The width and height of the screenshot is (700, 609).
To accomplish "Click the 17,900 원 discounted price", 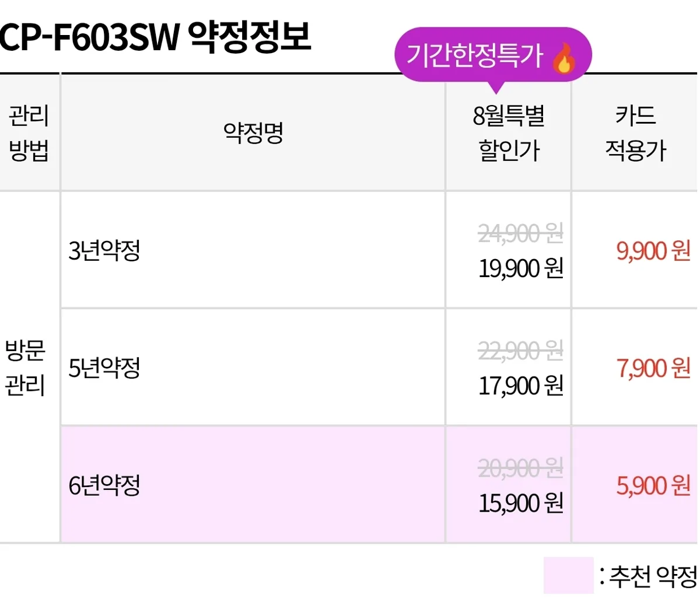I will coord(521,386).
